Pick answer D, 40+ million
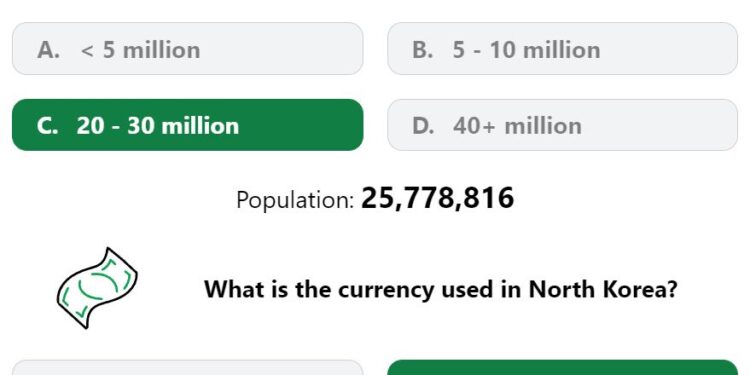Screen dimensions: 750x375 click(x=562, y=125)
